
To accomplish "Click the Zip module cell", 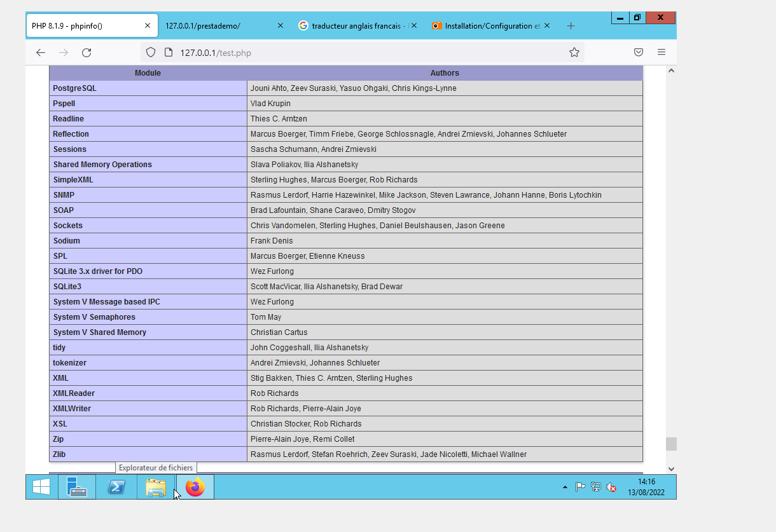I will click(x=148, y=439).
